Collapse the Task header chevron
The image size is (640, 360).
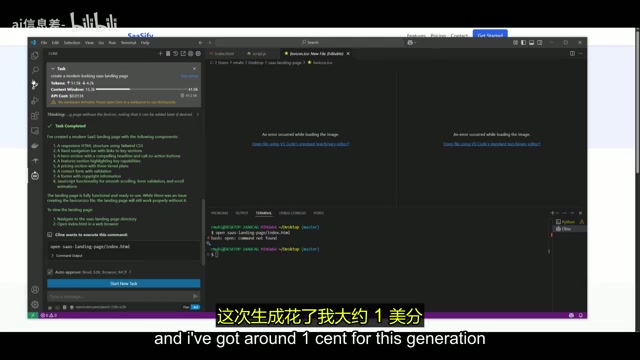pyautogui.click(x=53, y=69)
